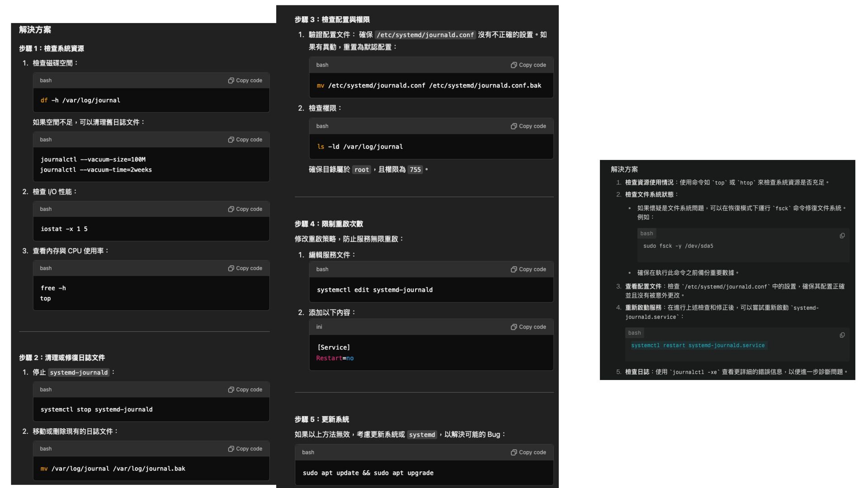Click the sudo fsck -y /dev/sda5 code
Screen dimensions: 868x488
[678, 246]
